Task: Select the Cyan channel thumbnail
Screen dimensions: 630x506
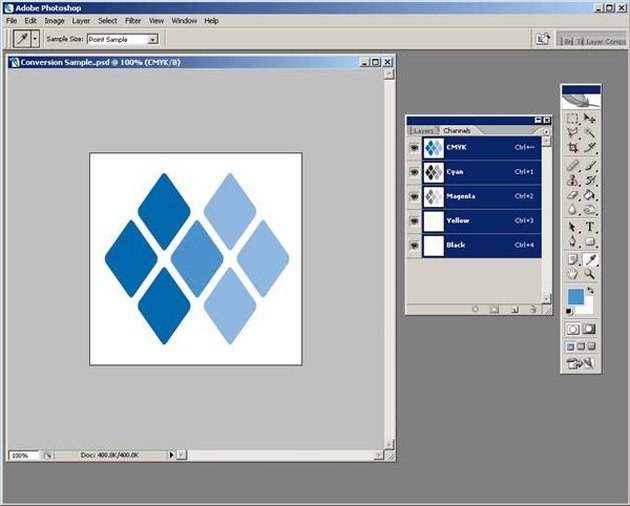Action: tap(434, 172)
